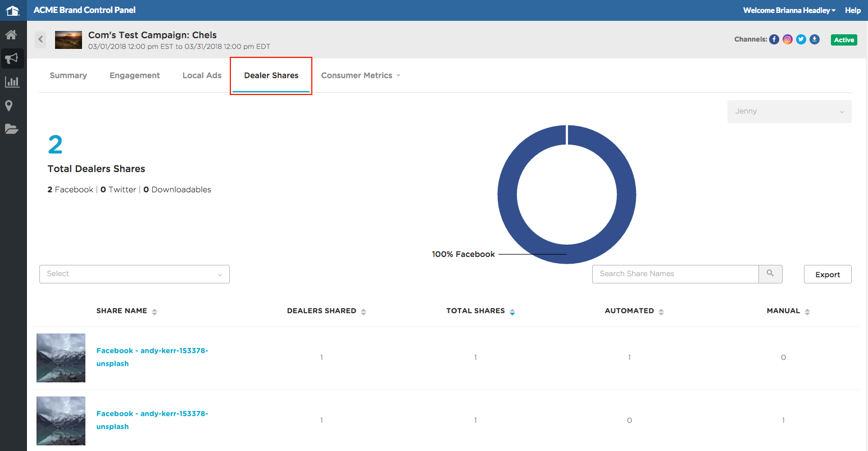
Task: Open the folder icon in sidebar
Action: point(11,129)
